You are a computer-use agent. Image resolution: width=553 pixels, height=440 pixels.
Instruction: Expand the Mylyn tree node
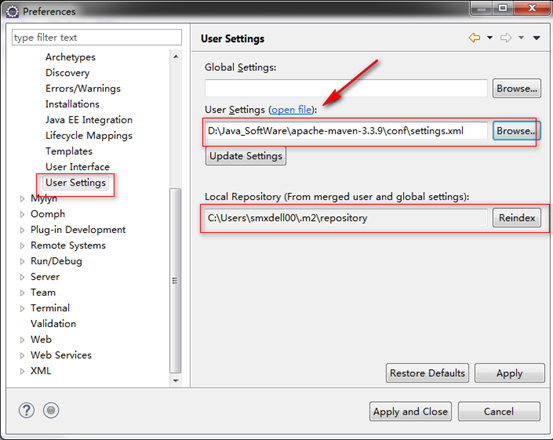22,199
